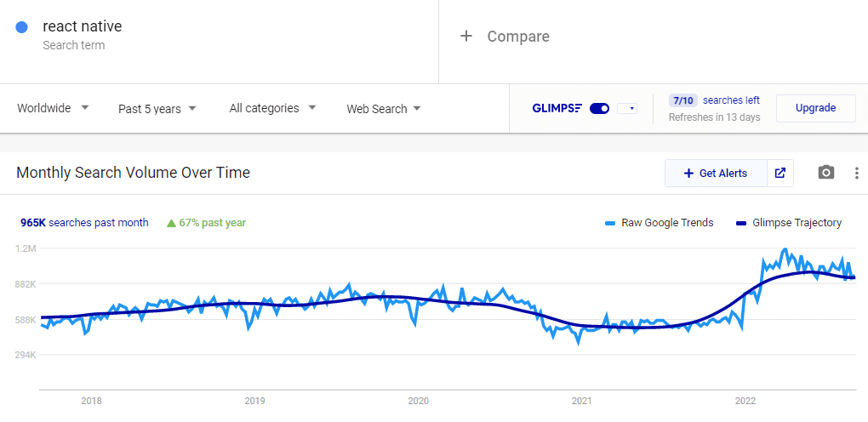Click the camera screenshot icon
The height and width of the screenshot is (422, 868).
click(x=825, y=173)
